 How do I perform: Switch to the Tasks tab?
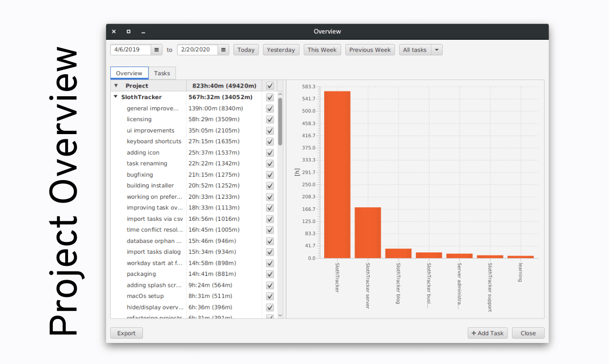point(162,73)
